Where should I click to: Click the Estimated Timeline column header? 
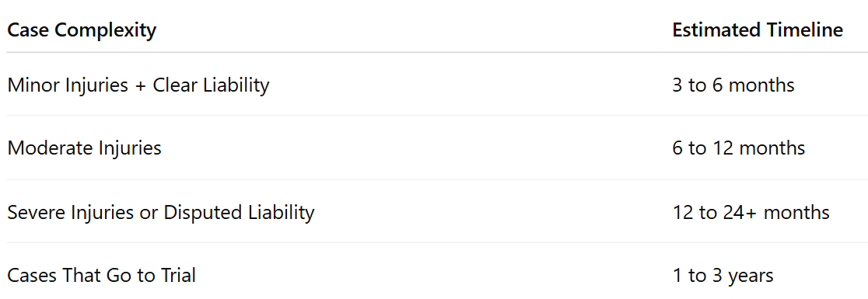pos(758,30)
